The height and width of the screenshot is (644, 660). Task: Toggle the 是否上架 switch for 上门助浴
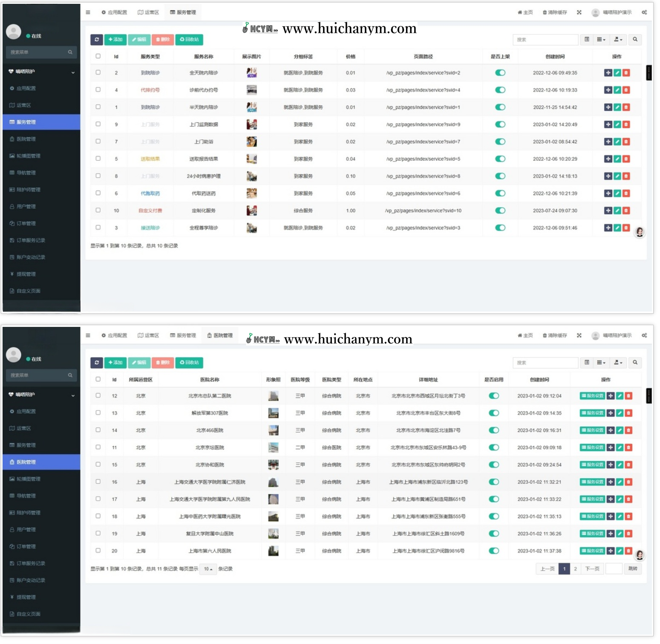coord(500,142)
